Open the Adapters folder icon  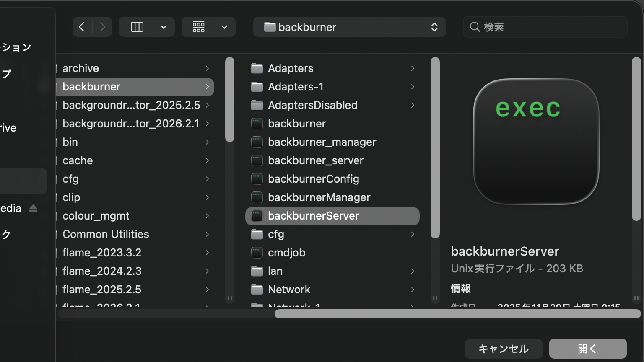click(257, 68)
